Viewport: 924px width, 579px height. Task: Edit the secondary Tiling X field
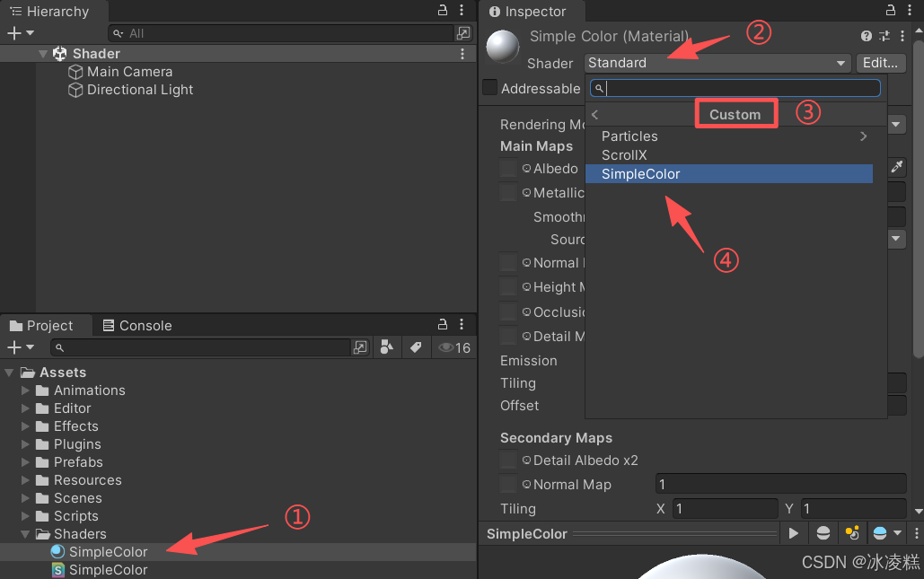pyautogui.click(x=725, y=508)
